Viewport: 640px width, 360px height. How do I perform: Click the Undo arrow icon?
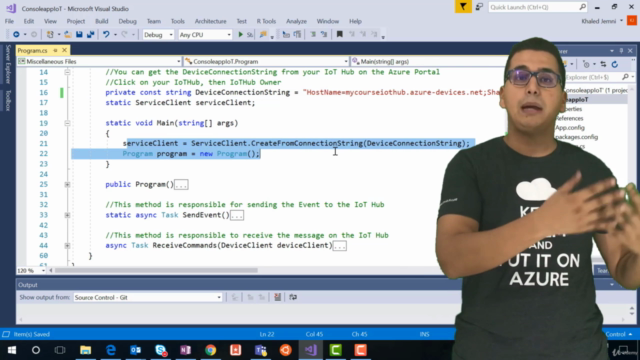pos(106,35)
